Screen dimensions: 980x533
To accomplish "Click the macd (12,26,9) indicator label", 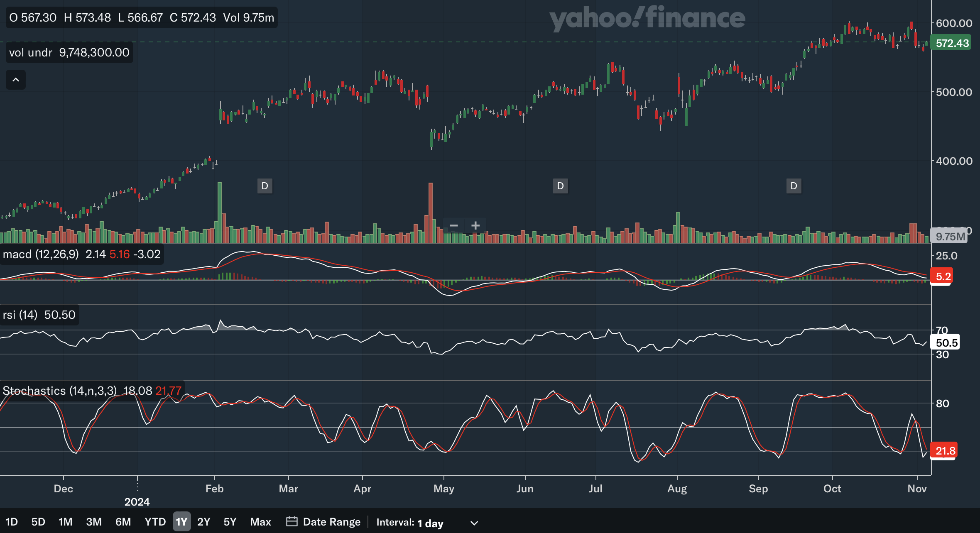I will pyautogui.click(x=41, y=254).
